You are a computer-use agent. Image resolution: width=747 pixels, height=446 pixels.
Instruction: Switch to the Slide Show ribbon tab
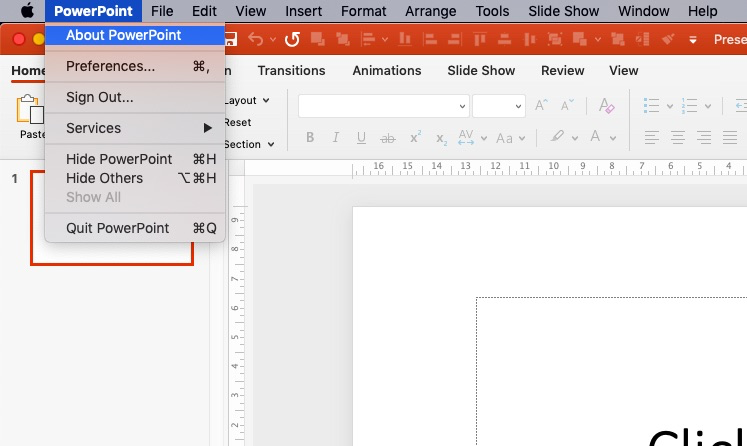[x=481, y=71]
